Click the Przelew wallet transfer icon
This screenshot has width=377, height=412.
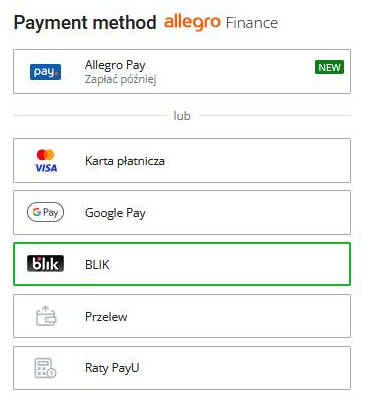46,316
